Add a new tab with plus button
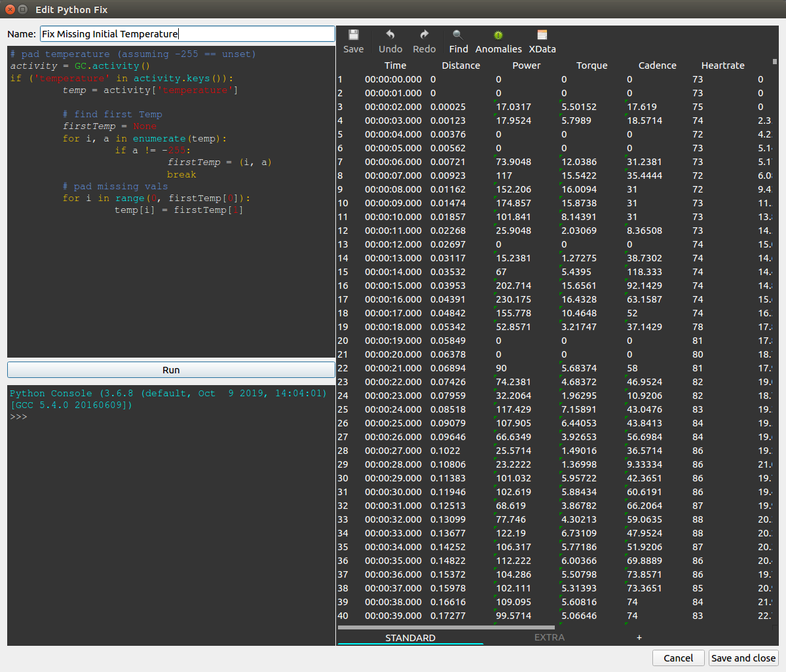 point(639,637)
